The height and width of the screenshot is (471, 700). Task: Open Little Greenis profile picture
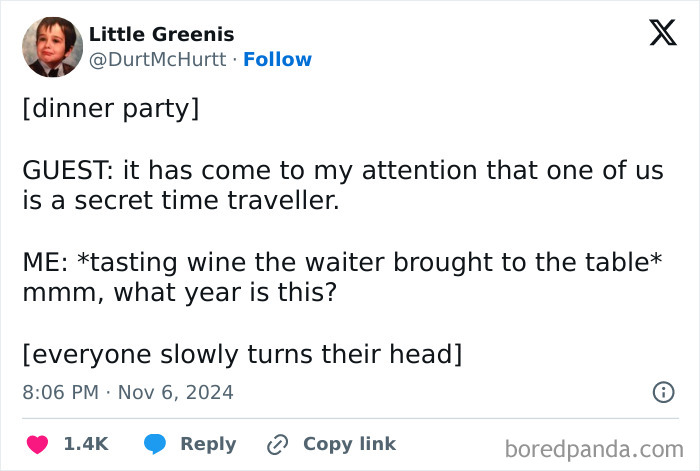coord(52,47)
